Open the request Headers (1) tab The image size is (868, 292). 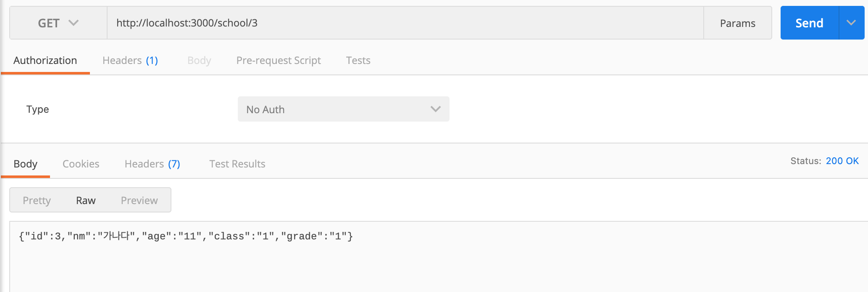click(x=130, y=61)
